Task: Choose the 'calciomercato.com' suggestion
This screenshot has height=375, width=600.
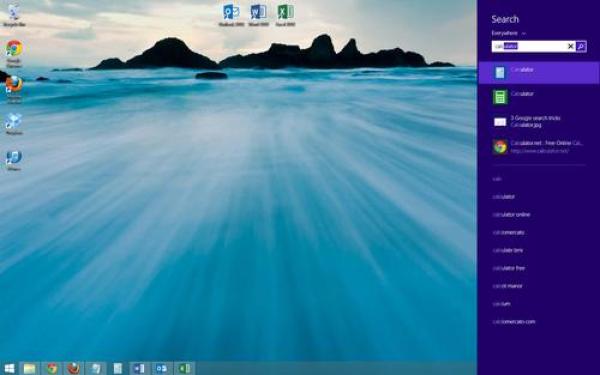Action: [514, 322]
